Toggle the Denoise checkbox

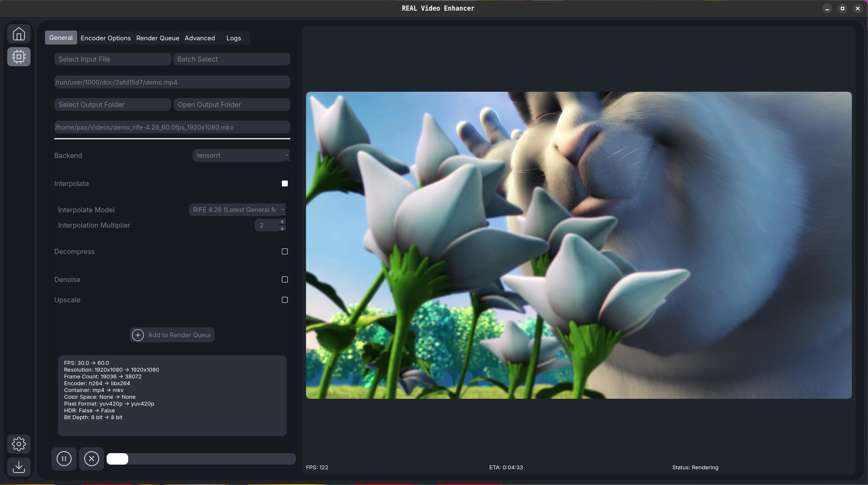coord(284,279)
